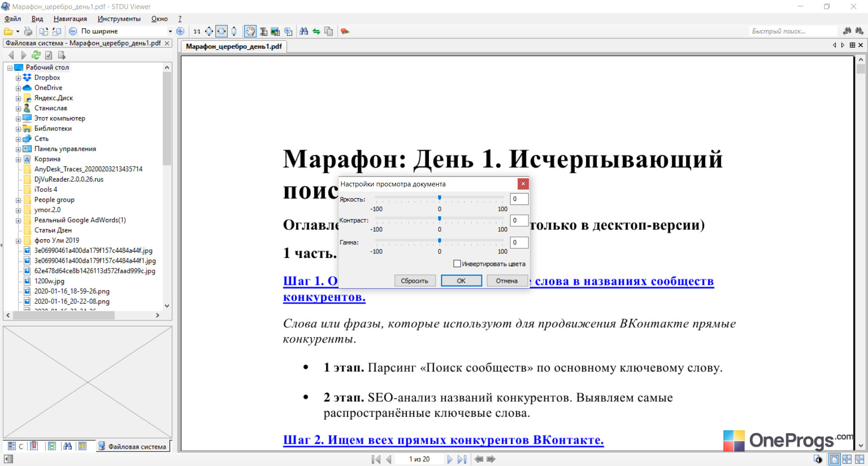Choose the zoom-to-selection tool
The height and width of the screenshot is (466, 868).
[x=288, y=31]
